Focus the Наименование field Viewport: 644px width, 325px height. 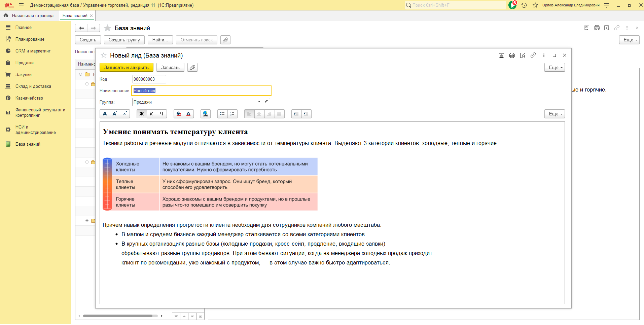[x=201, y=91]
